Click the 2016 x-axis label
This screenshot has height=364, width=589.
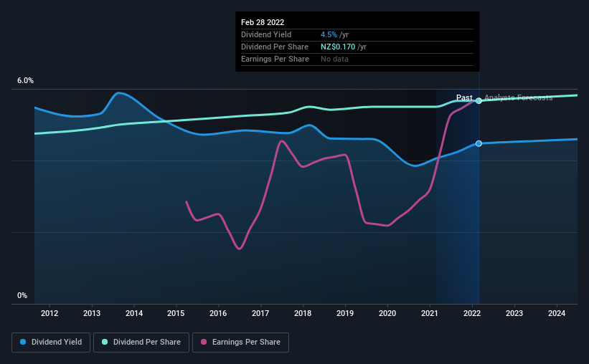tap(218, 313)
